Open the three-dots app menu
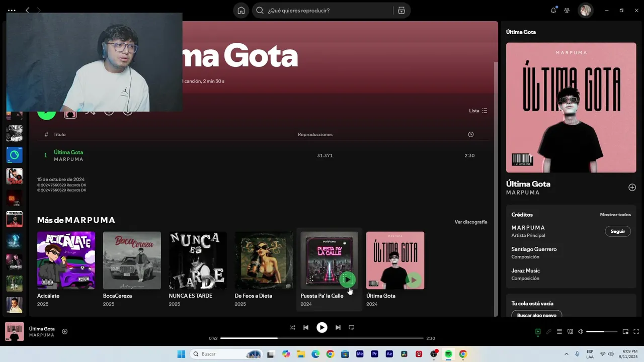Image resolution: width=644 pixels, height=362 pixels. (x=12, y=10)
